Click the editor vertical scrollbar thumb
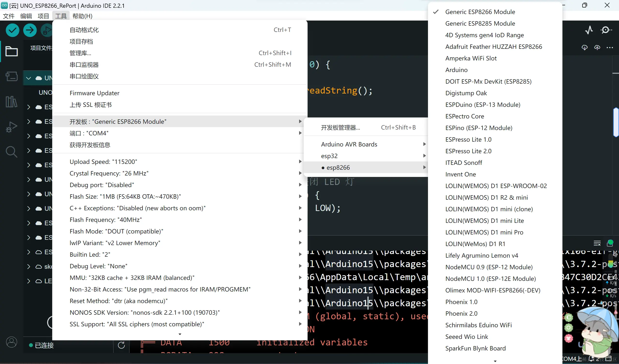Image resolution: width=619 pixels, height=364 pixels. pyautogui.click(x=616, y=122)
